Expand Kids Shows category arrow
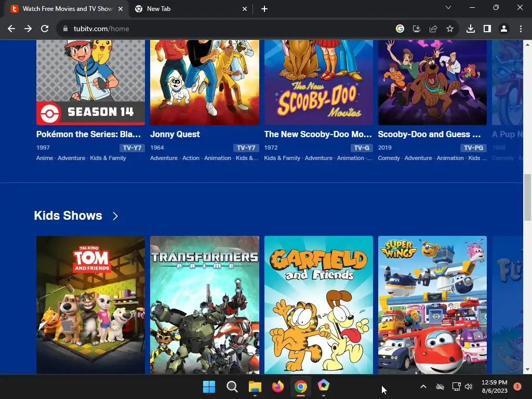Screen dimensions: 532x399 [115, 216]
